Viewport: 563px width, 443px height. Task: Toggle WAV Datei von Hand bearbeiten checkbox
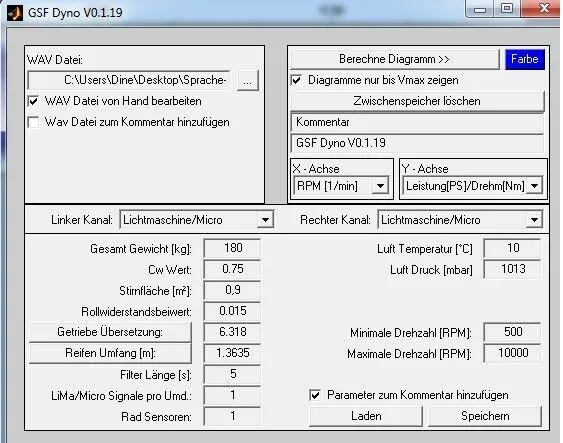[x=33, y=101]
